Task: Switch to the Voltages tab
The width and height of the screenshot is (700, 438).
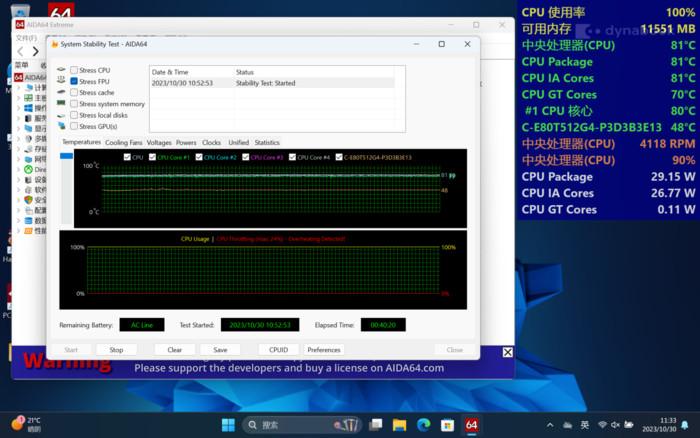Action: point(159,142)
